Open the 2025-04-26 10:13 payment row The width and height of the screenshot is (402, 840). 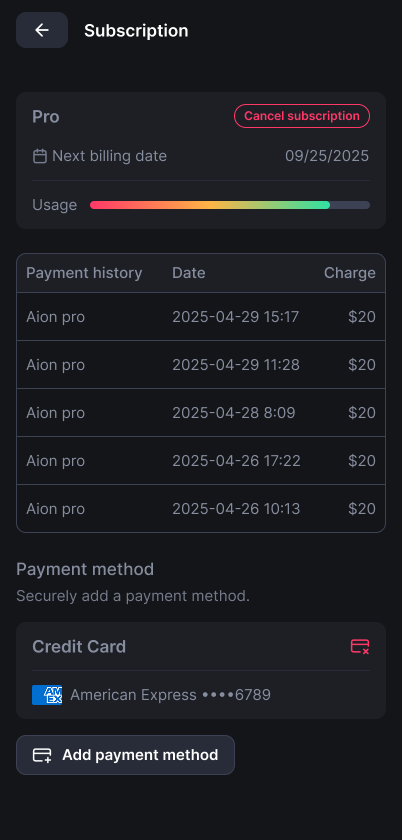[201, 508]
